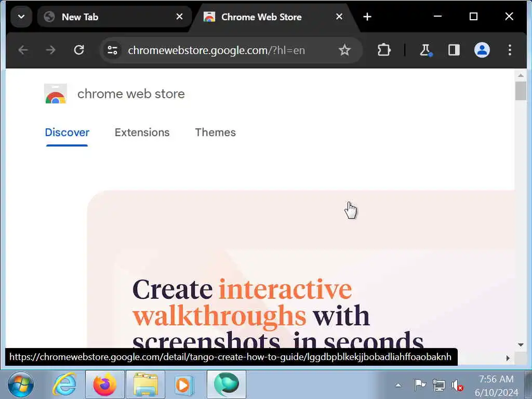Open Windows Media Player from taskbar
Viewport: 532px width, 399px height.
tap(184, 385)
